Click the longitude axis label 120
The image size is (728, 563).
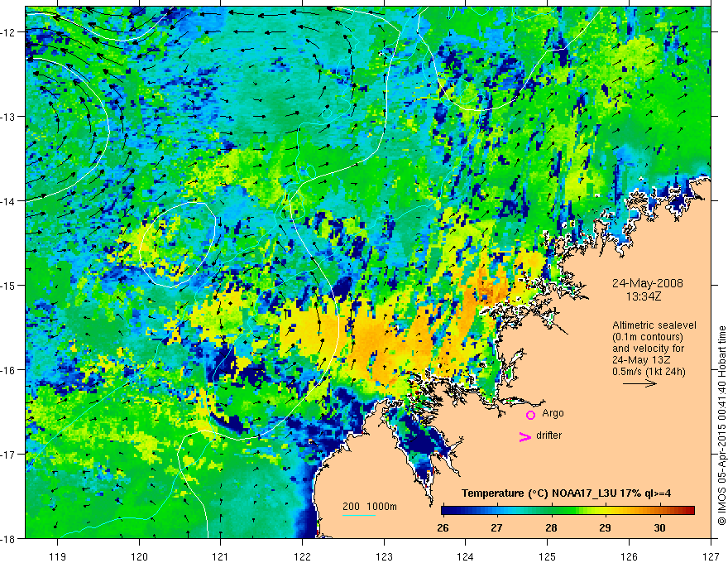139,556
